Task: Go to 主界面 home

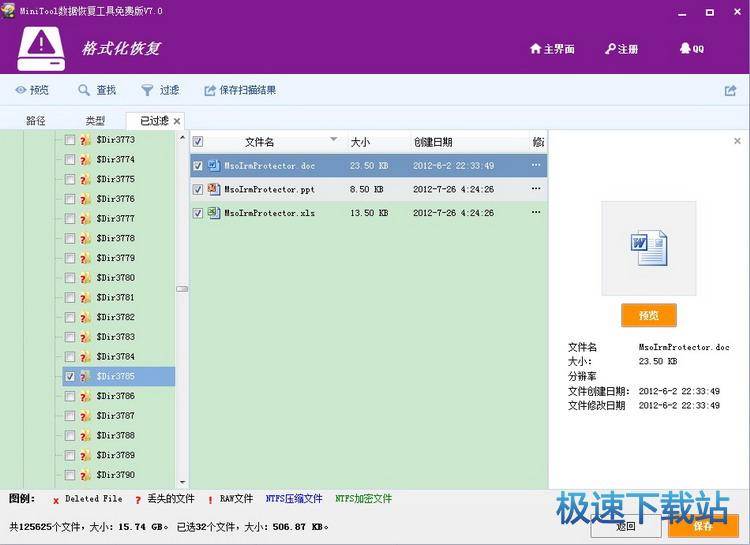Action: coord(552,49)
